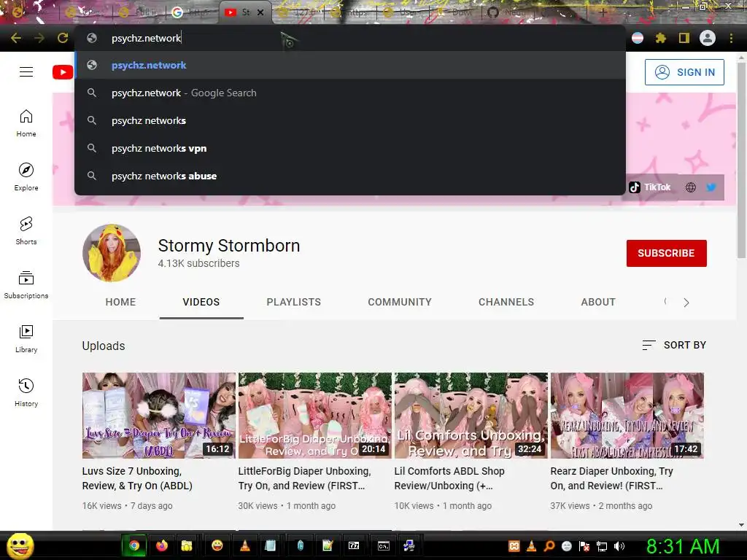Viewport: 747px width, 560px height.
Task: Choose the 'psychz networks vpn' suggestion
Action: [350, 148]
